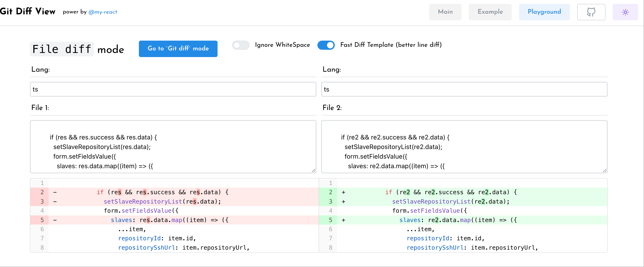The width and height of the screenshot is (644, 267).
Task: Toggle the sun theme switch icon
Action: [x=625, y=12]
